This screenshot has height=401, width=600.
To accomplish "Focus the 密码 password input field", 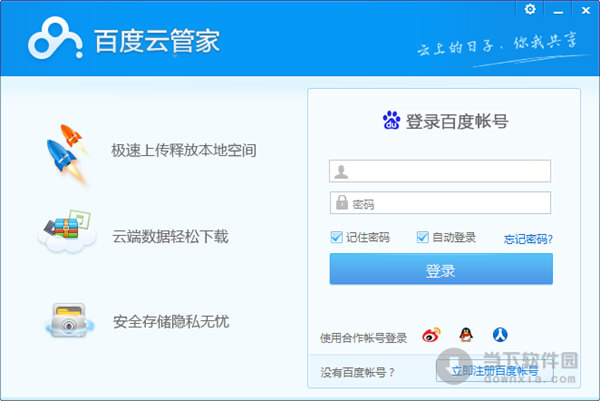I will [x=440, y=203].
